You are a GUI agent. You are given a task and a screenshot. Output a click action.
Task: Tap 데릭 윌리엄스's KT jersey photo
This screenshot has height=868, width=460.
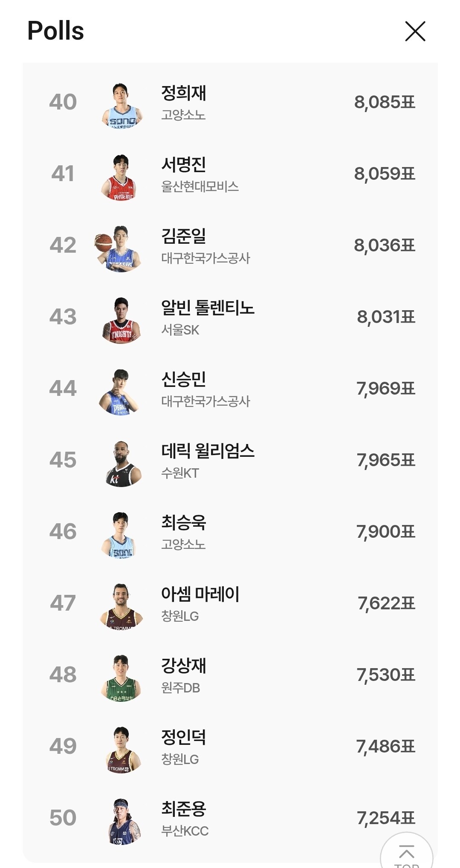pyautogui.click(x=123, y=464)
